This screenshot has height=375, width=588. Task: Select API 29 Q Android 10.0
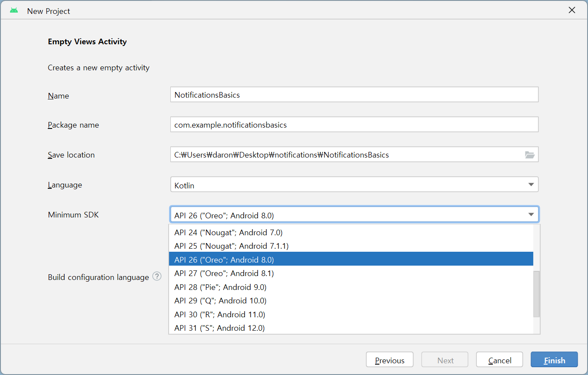351,300
